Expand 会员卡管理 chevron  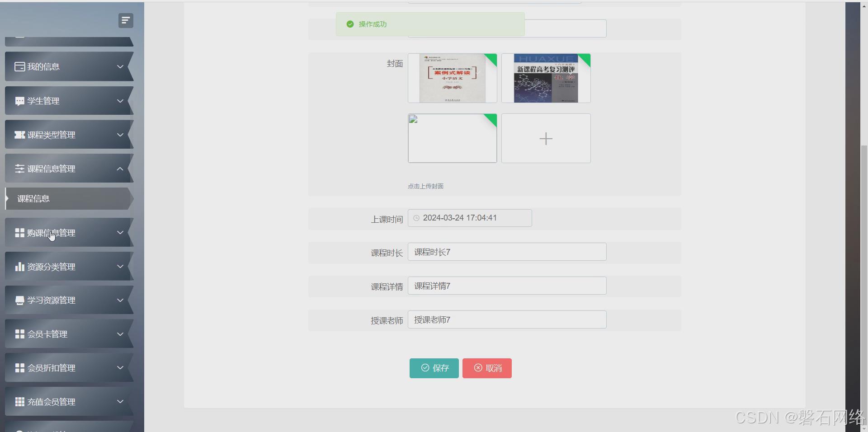pos(120,334)
